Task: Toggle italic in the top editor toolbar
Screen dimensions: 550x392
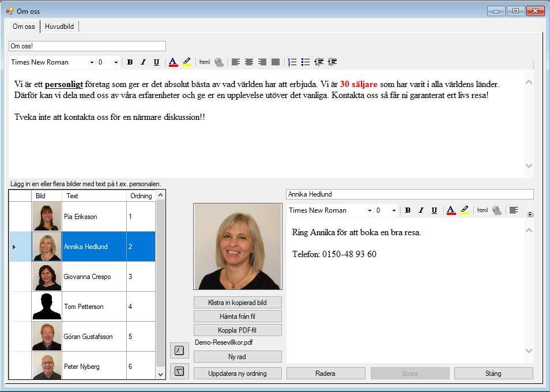Action: [143, 62]
